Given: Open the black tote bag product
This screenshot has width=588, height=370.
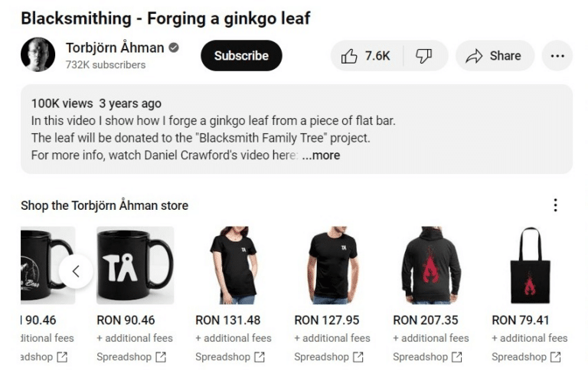Looking at the screenshot, I should tap(529, 266).
